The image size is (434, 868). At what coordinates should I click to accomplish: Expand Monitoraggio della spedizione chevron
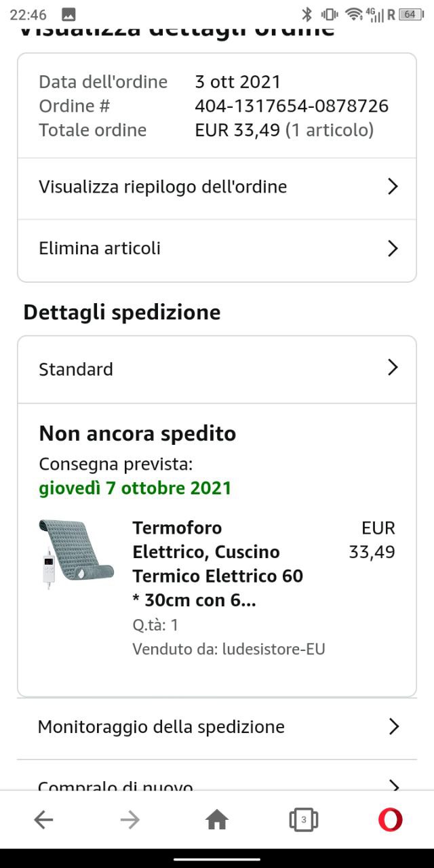tap(393, 727)
